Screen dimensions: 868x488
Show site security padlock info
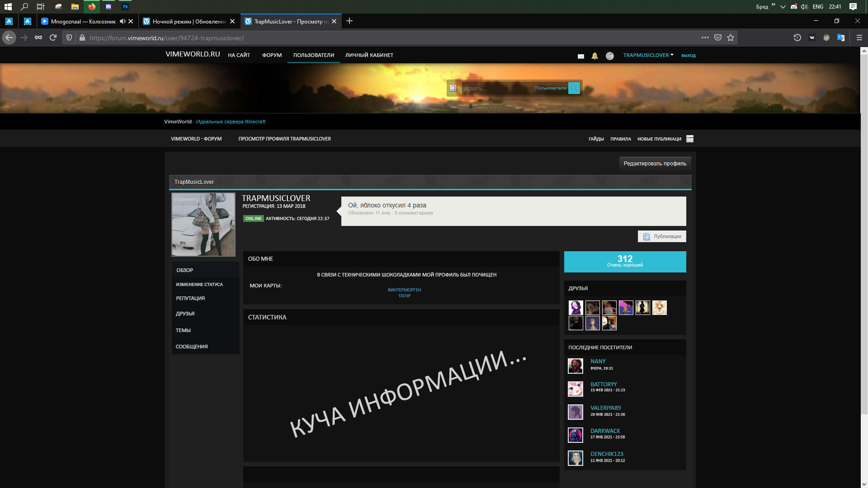pyautogui.click(x=82, y=38)
